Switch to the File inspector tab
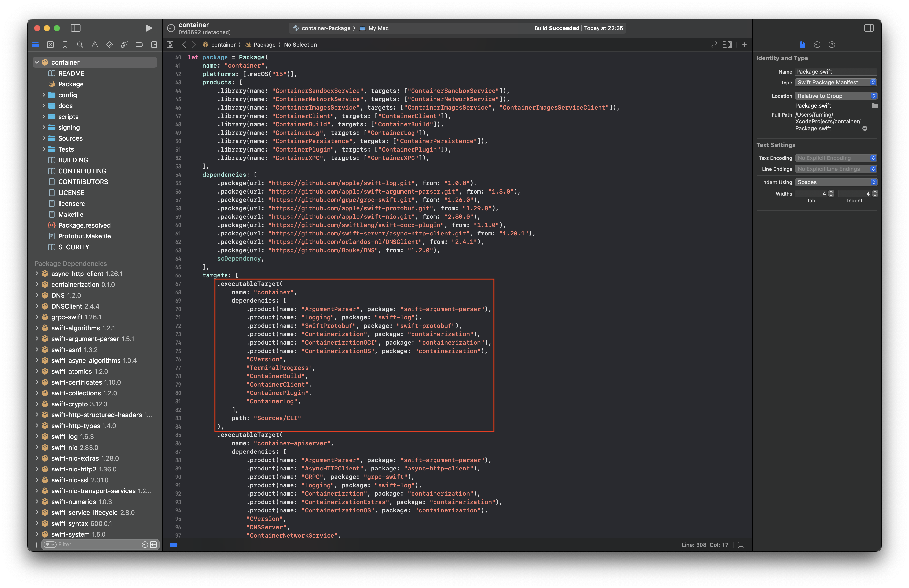This screenshot has height=588, width=909. pyautogui.click(x=802, y=45)
